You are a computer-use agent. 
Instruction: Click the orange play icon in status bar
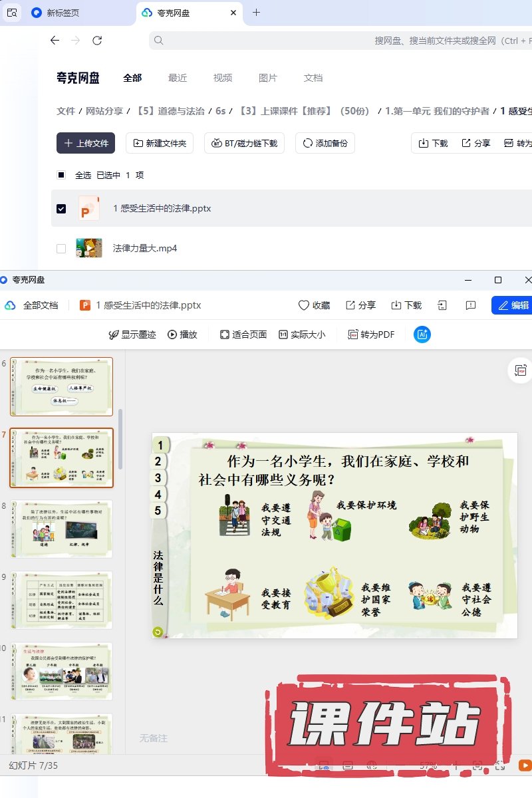coord(524,765)
